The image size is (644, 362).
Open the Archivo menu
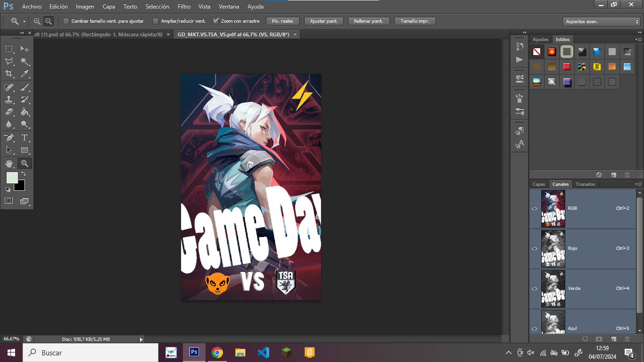click(x=32, y=6)
